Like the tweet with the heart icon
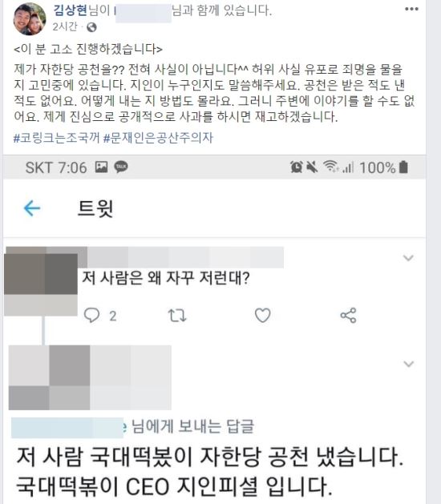 [x=263, y=316]
